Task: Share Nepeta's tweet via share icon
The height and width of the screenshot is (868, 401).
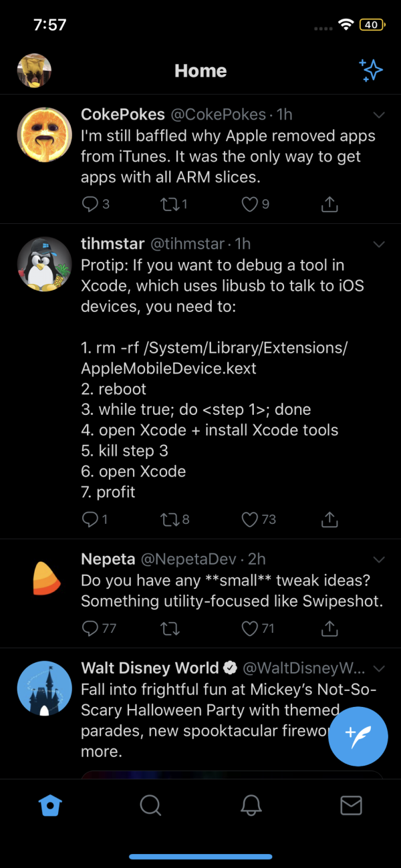Action: 329,628
